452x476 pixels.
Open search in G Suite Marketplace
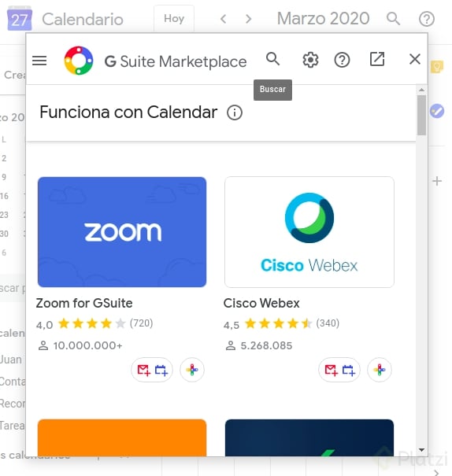pyautogui.click(x=272, y=59)
